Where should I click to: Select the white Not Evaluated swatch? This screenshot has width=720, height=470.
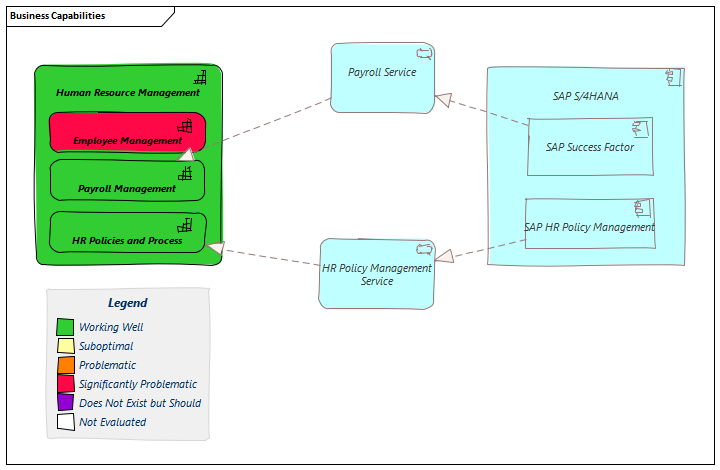pos(66,422)
